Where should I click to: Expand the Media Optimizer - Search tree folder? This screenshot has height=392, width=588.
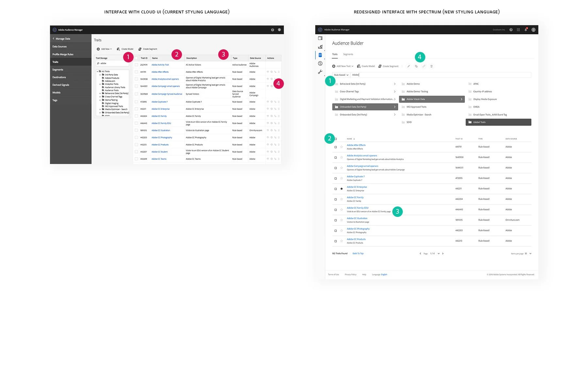(100, 109)
